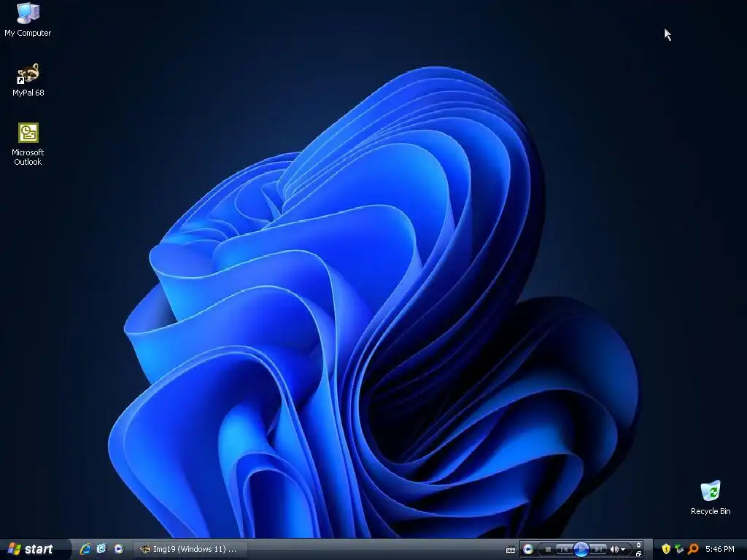Image resolution: width=747 pixels, height=560 pixels.
Task: Launch Windows Media Player from Quick Launch
Action: tap(119, 549)
